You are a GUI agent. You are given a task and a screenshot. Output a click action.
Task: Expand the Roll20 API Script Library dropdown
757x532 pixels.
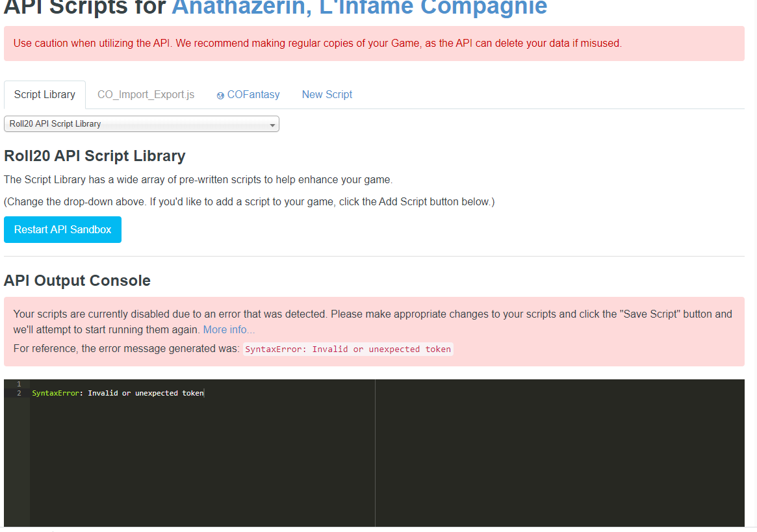pos(141,124)
